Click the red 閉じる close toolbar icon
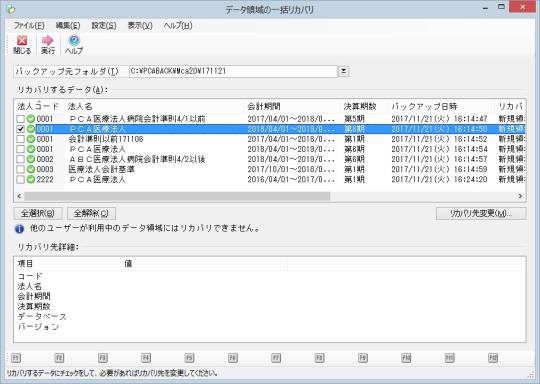Screen dimensions: 540x384 22,41
